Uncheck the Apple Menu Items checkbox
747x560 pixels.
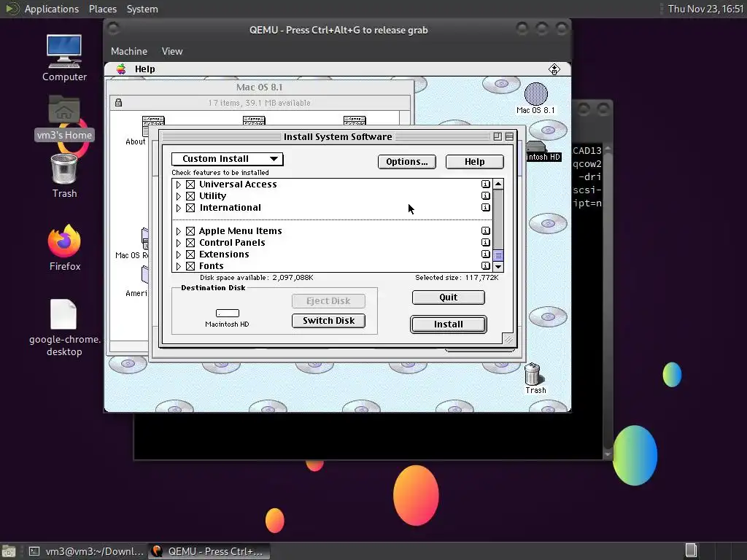click(x=190, y=231)
